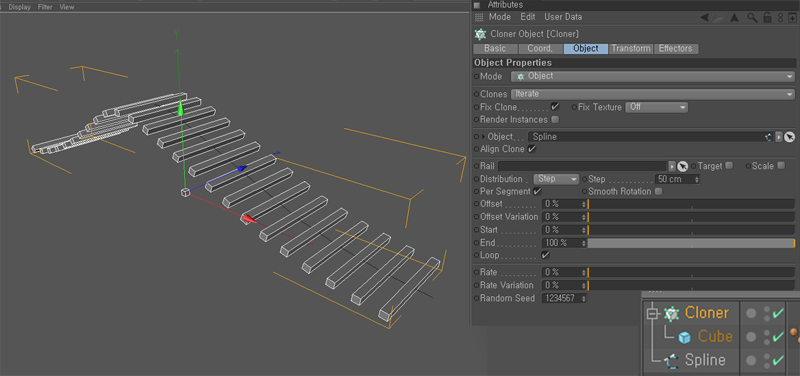The image size is (800, 376).
Task: Click the small arrow button next to Spline field
Action: click(x=778, y=137)
